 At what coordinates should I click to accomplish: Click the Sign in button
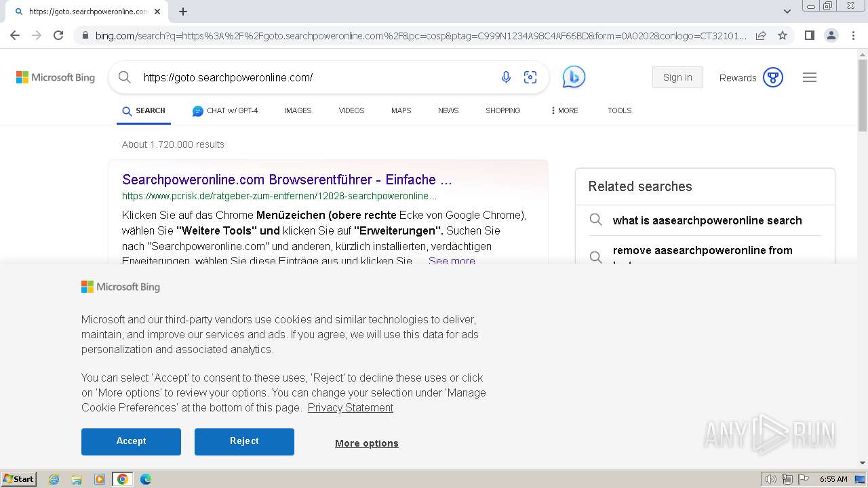[677, 77]
